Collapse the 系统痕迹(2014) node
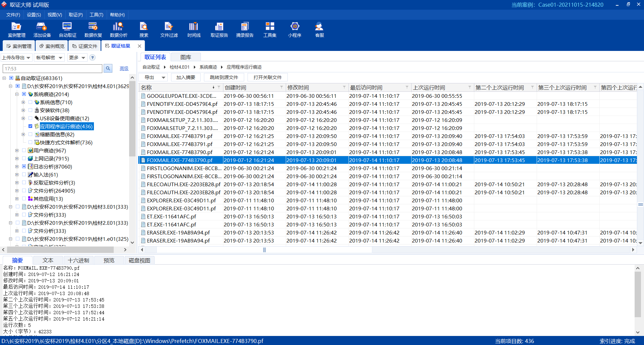Viewport: 644px width, 345px height. tap(17, 94)
